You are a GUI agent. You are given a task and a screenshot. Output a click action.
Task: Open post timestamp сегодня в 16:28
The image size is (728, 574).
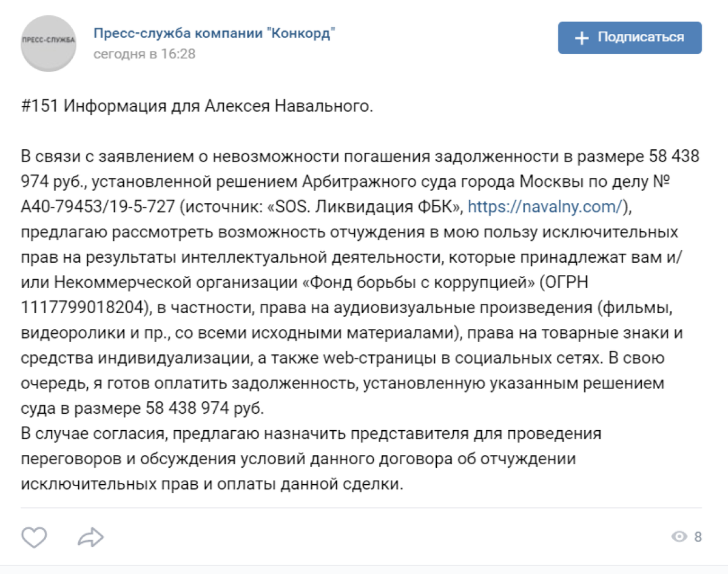pos(144,54)
